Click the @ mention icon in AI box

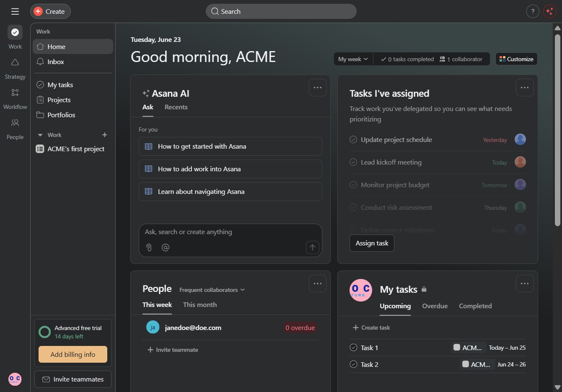[166, 248]
